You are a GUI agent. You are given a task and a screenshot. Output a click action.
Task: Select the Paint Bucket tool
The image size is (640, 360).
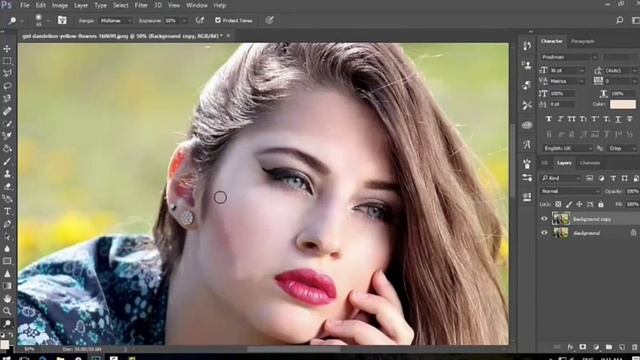pos(7,149)
